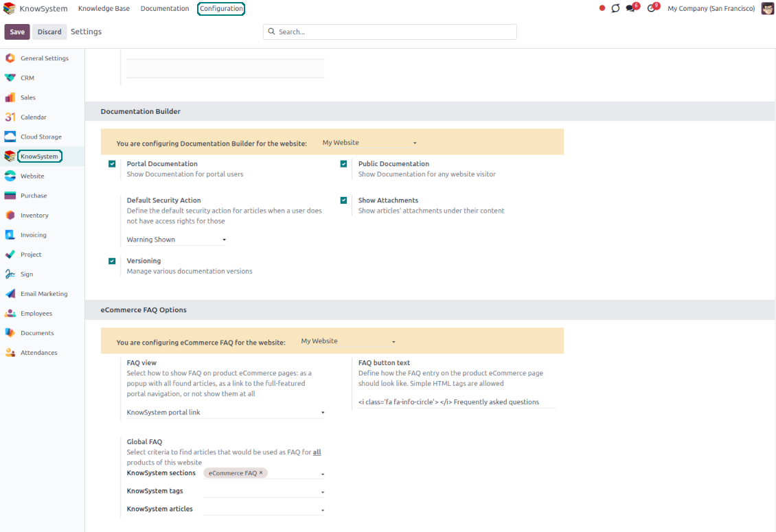Viewport: 776px width, 532px height.
Task: Open the Documentation menu
Action: (x=165, y=9)
